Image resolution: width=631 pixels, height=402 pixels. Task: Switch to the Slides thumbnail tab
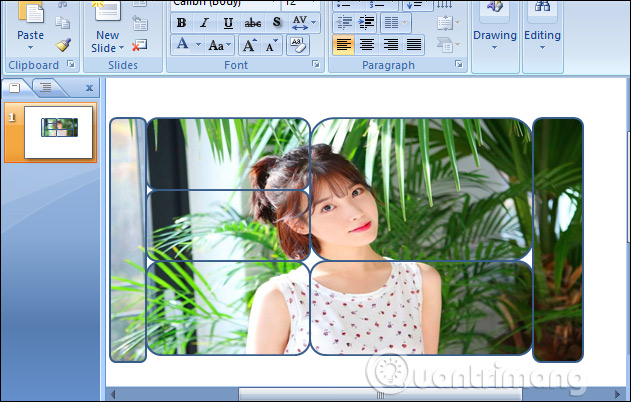[14, 88]
